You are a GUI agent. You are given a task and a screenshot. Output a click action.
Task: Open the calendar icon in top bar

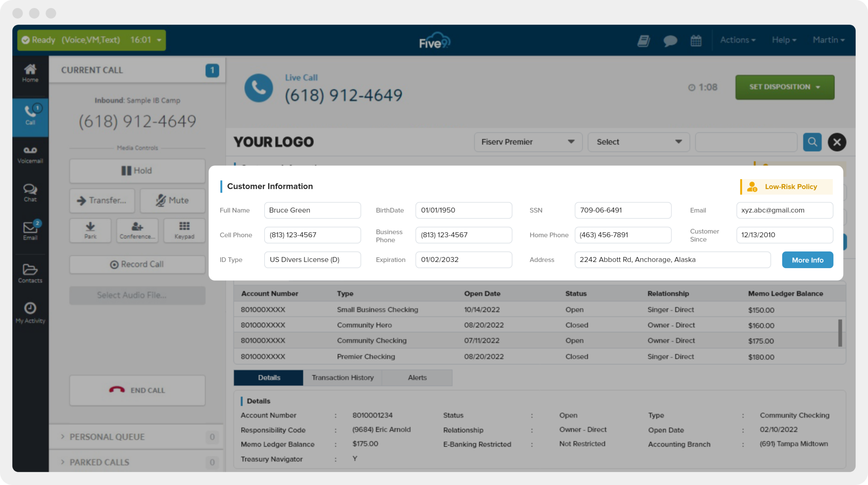[696, 41]
